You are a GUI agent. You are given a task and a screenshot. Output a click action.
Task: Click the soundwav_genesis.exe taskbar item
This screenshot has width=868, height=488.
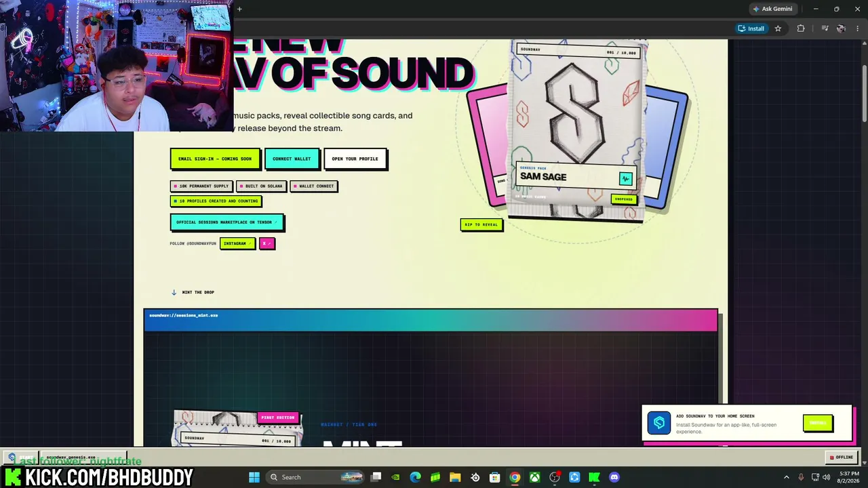coord(84,457)
